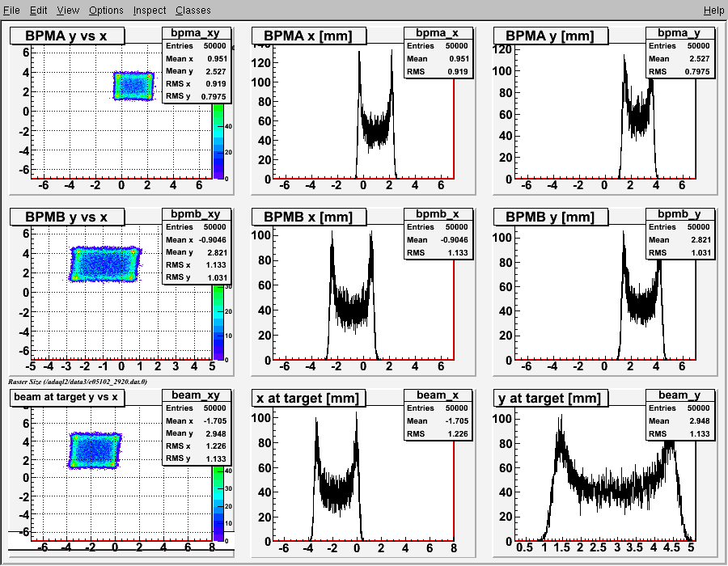This screenshot has width=728, height=566.
Task: Select the 'BPMA y [mm]' plot title
Action: tap(551, 36)
